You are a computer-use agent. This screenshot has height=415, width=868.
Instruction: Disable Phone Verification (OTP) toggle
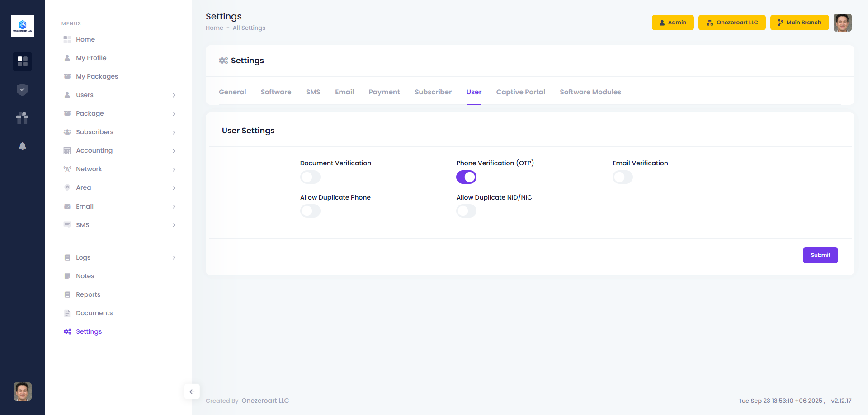coord(466,177)
